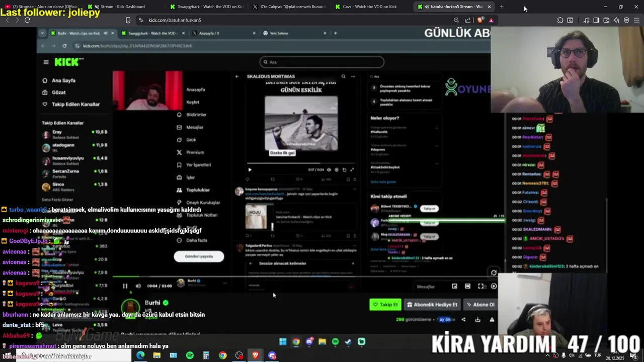The width and height of the screenshot is (644, 362).
Task: Reload the page in the outer browser toolbar
Action: click(27, 20)
